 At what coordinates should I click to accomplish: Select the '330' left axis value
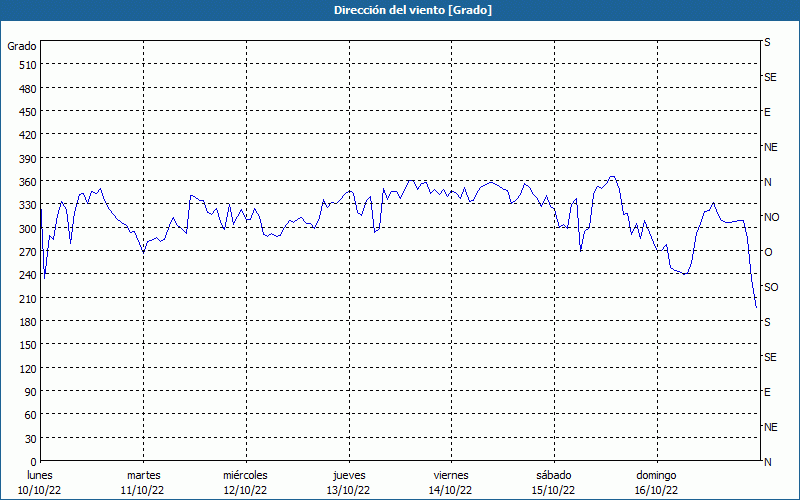(28, 205)
